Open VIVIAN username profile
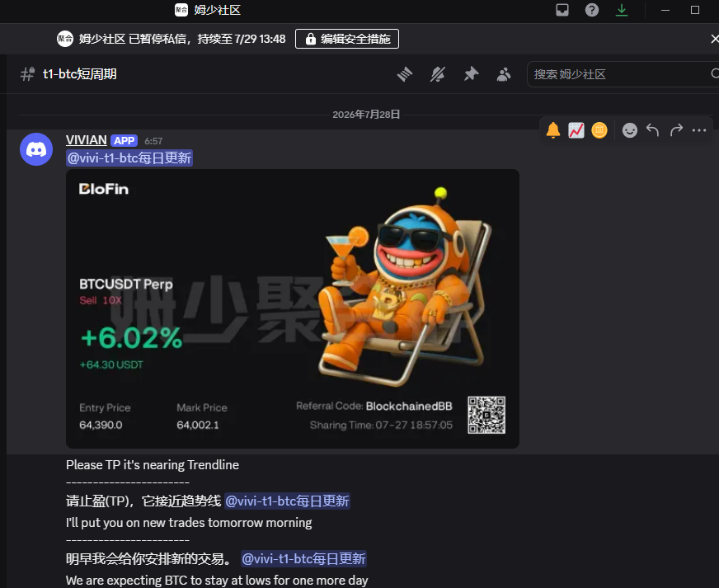The height and width of the screenshot is (588, 719). [87, 140]
